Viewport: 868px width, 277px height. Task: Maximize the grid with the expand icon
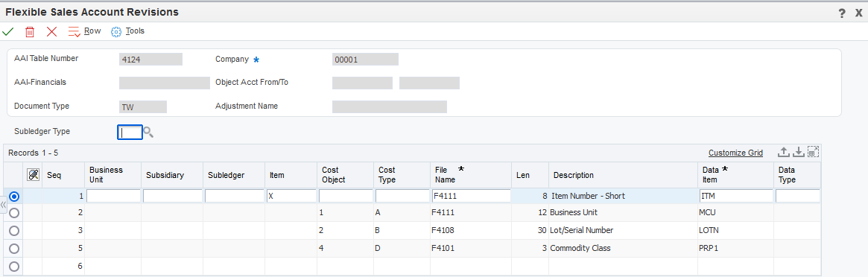[x=813, y=153]
